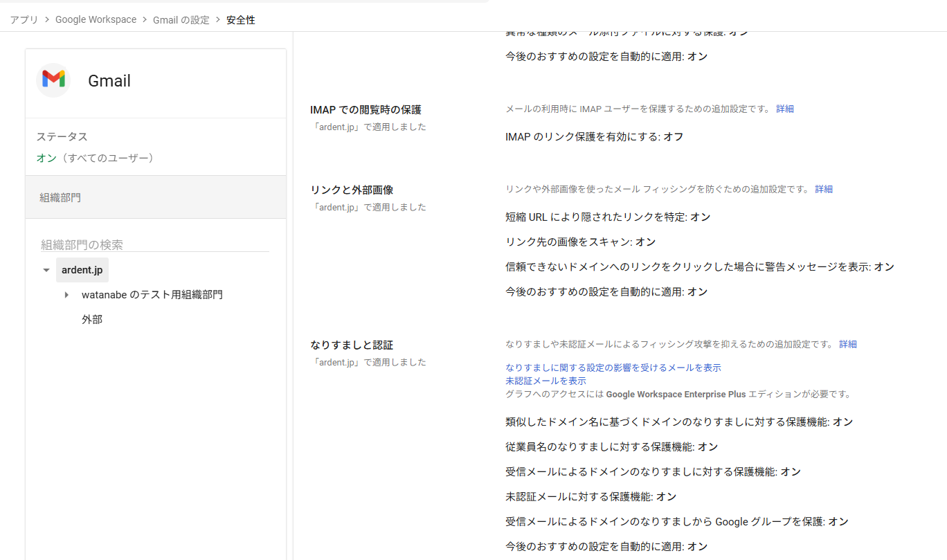Click 未認証メールを表示 link
The height and width of the screenshot is (560, 947).
pyautogui.click(x=545, y=381)
